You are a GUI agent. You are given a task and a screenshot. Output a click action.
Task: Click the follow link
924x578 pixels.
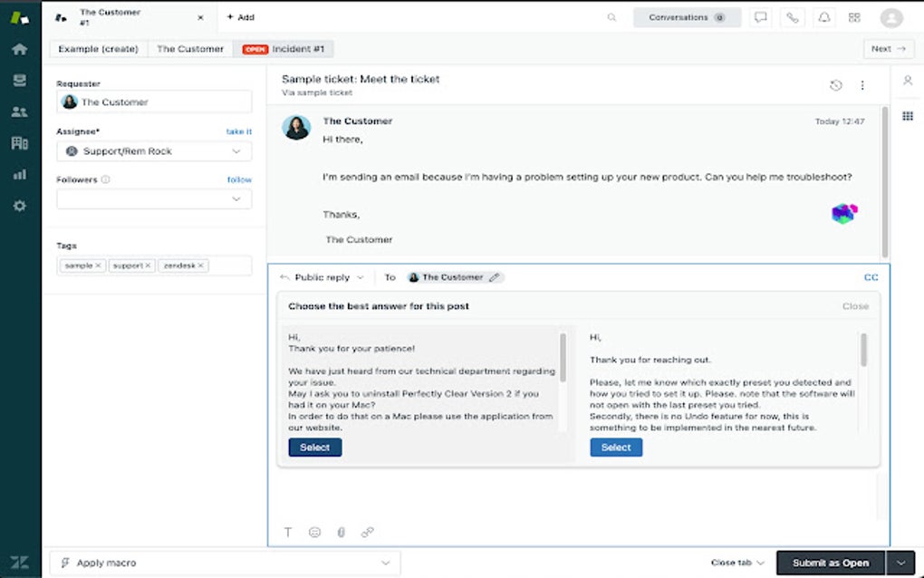(239, 179)
